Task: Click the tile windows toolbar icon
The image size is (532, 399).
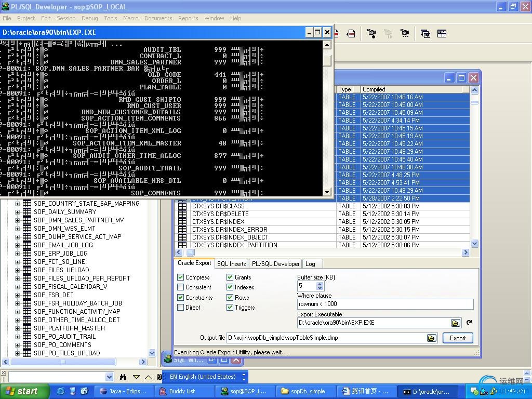Action: [x=442, y=33]
